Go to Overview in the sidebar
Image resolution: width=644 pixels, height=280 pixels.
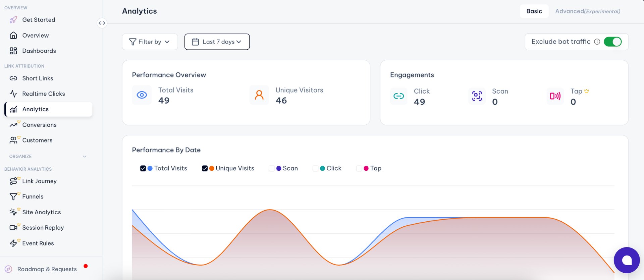(36, 35)
